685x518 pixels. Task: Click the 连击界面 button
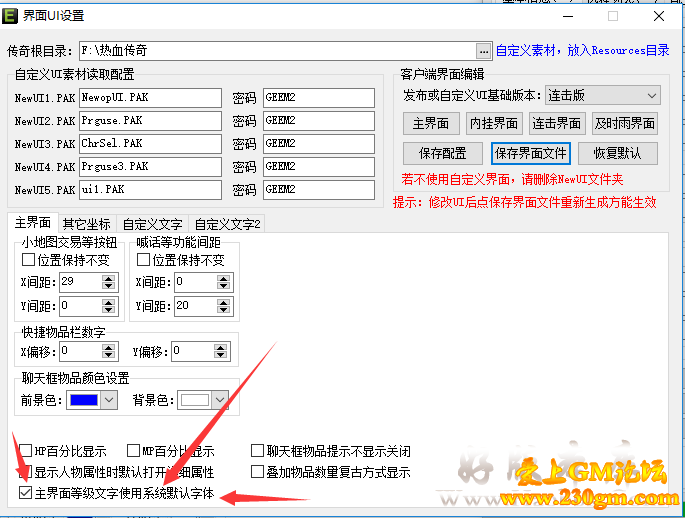click(557, 124)
